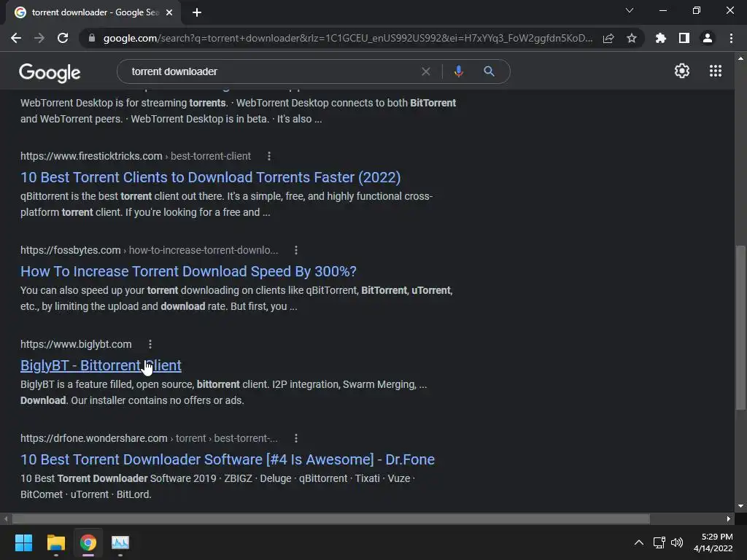This screenshot has width=747, height=560.
Task: Open How To Increase Torrent Download Speed link
Action: pyautogui.click(x=188, y=271)
